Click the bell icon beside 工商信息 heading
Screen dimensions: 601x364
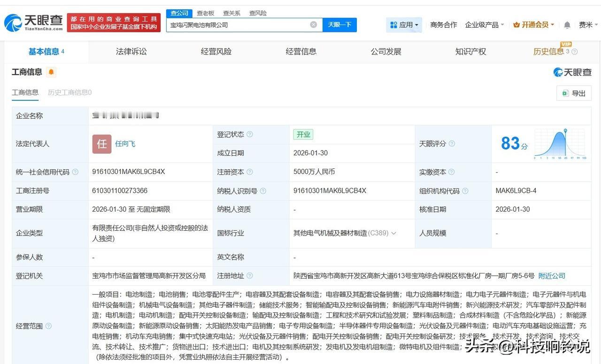click(51, 73)
